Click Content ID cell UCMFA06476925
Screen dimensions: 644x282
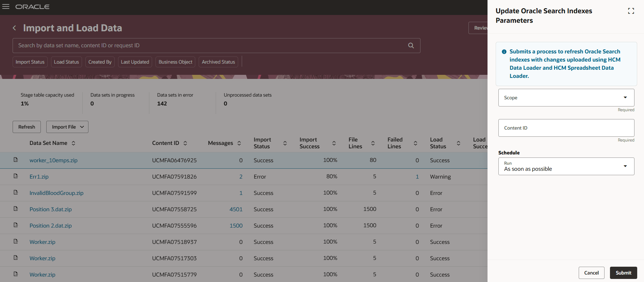(x=174, y=160)
